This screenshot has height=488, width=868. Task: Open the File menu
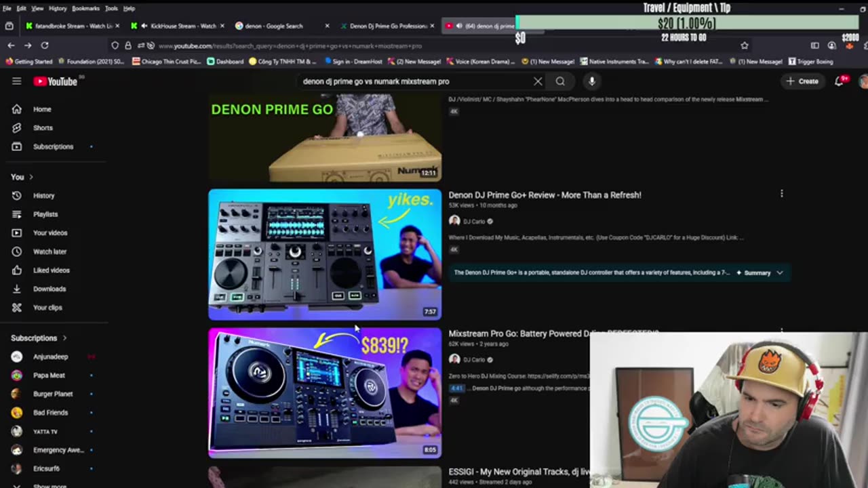tap(7, 8)
